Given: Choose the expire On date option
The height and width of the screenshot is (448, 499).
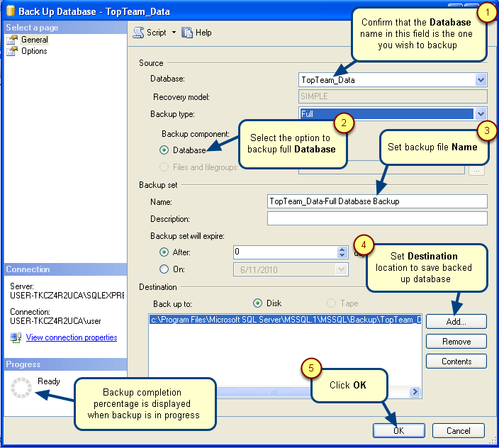Looking at the screenshot, I should click(x=164, y=269).
